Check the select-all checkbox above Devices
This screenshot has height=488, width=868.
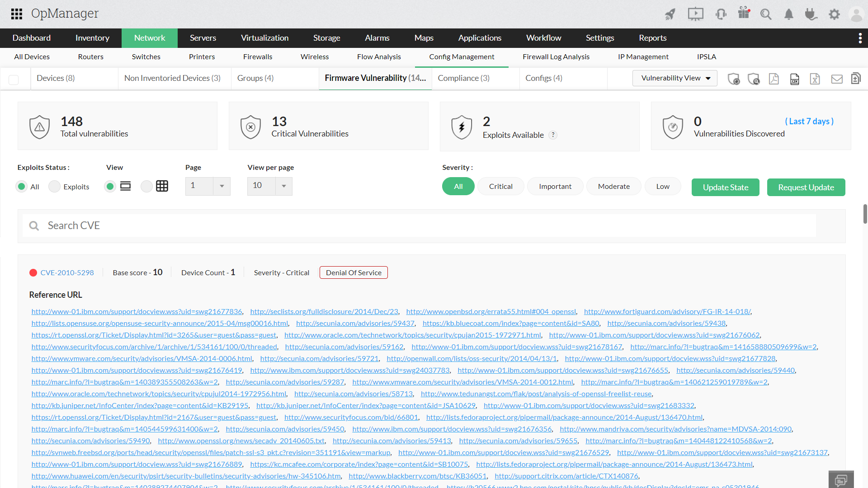14,80
